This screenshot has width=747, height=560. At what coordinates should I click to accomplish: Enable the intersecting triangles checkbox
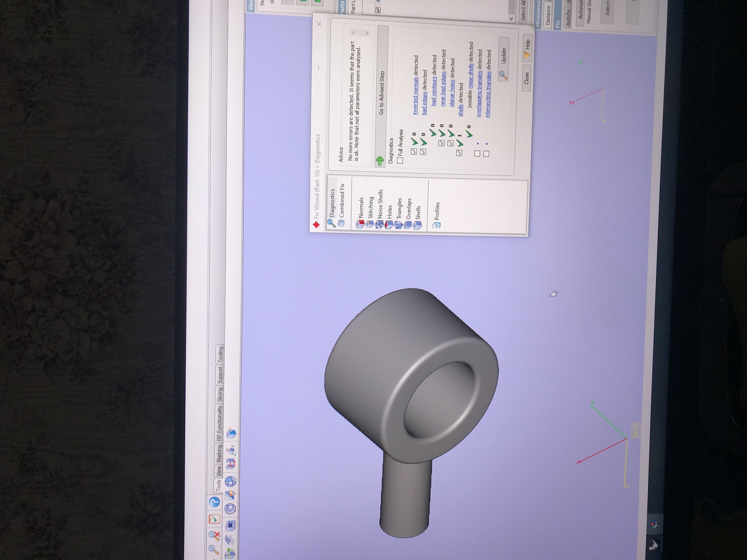(486, 154)
